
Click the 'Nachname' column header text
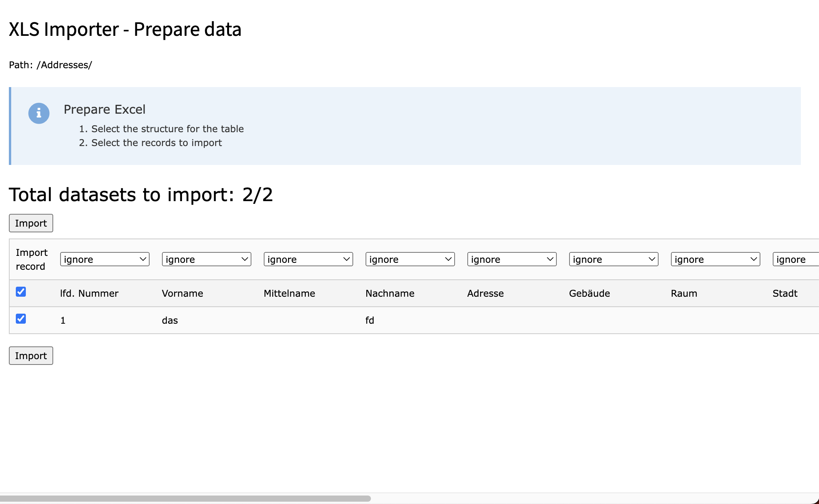coord(390,293)
